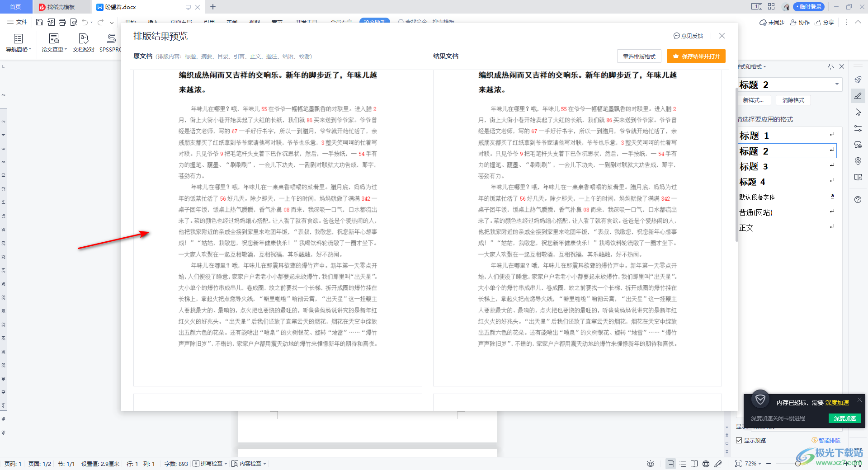The width and height of the screenshot is (868, 470).
Task: Open Print Preview icon in quick toolbar
Action: 73,22
